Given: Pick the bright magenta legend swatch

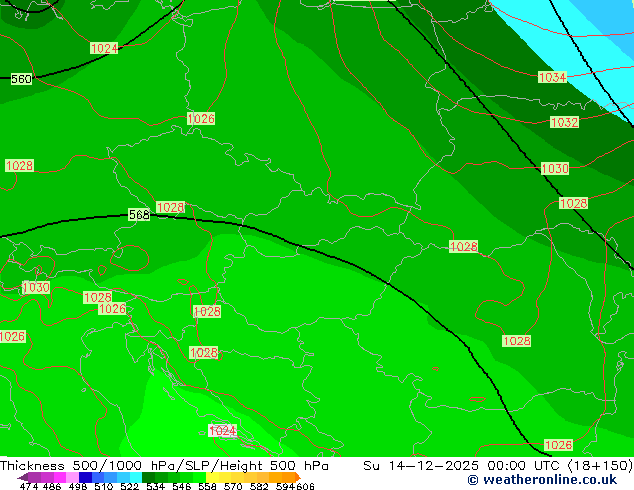Looking at the screenshot, I should [x=60, y=477].
